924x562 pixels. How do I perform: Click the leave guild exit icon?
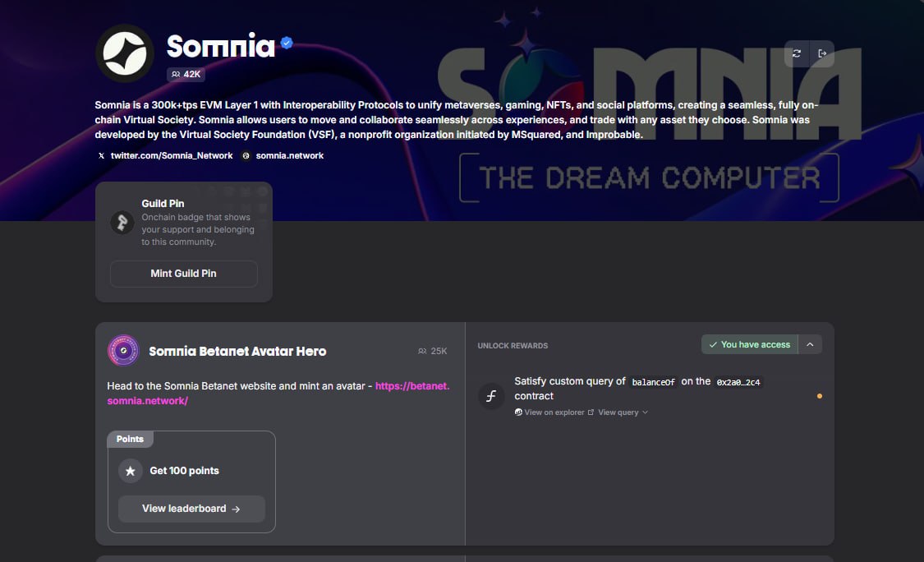(822, 53)
